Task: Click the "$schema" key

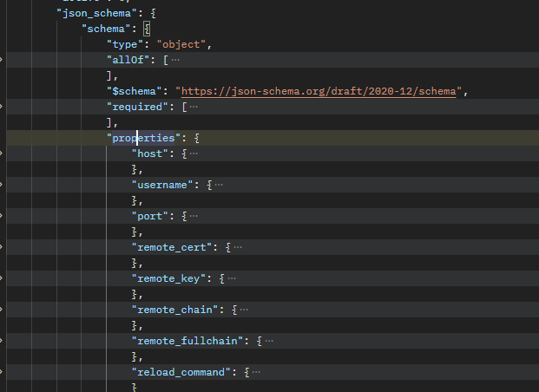Action: [134, 91]
